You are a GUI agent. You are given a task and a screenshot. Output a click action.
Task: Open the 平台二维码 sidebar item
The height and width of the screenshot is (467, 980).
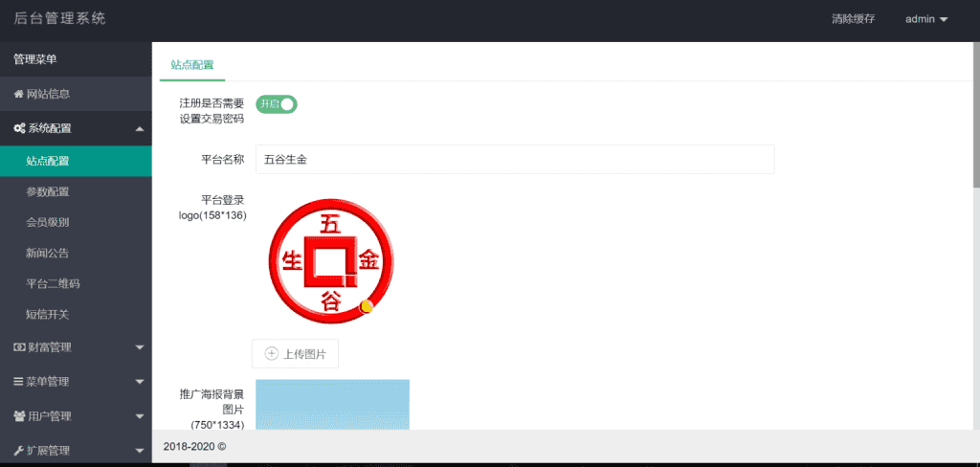click(x=76, y=284)
